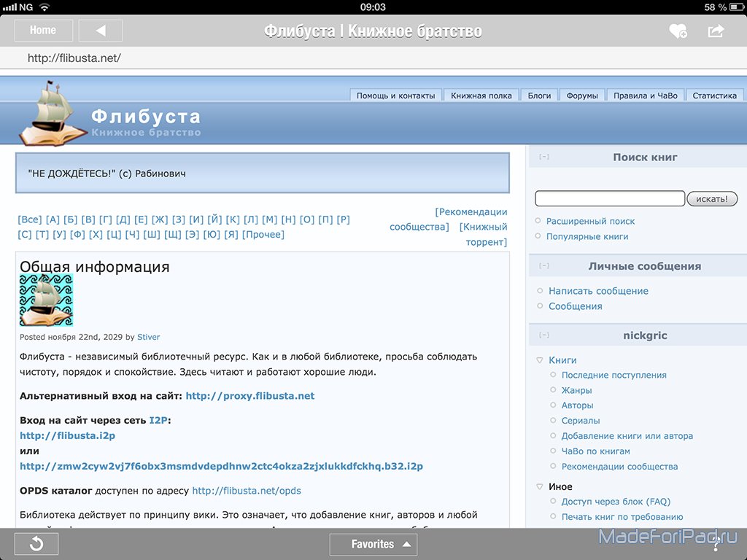Open the I2P network link
The width and height of the screenshot is (747, 560).
(x=158, y=421)
